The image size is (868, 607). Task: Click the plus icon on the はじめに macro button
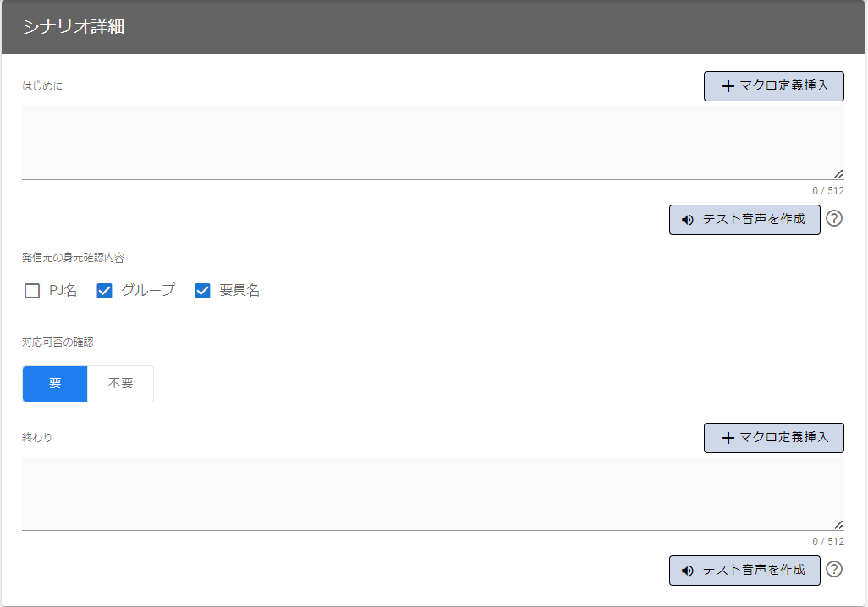click(x=728, y=86)
